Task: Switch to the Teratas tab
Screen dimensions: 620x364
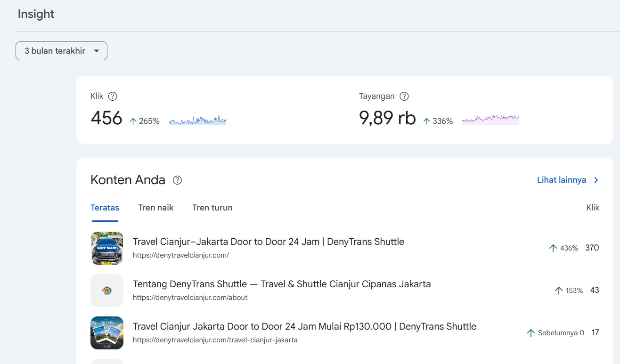Action: pos(105,208)
